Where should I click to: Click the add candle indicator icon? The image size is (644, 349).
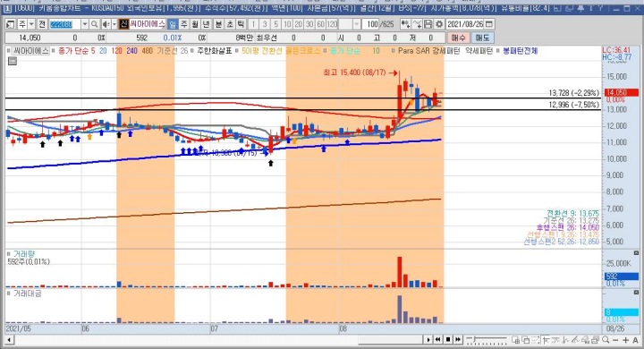pyautogui.click(x=405, y=24)
